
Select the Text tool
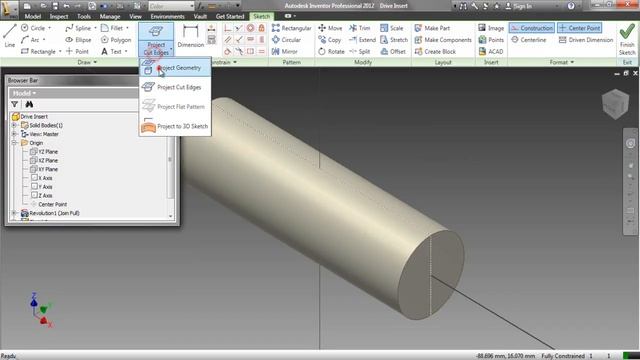(x=111, y=51)
